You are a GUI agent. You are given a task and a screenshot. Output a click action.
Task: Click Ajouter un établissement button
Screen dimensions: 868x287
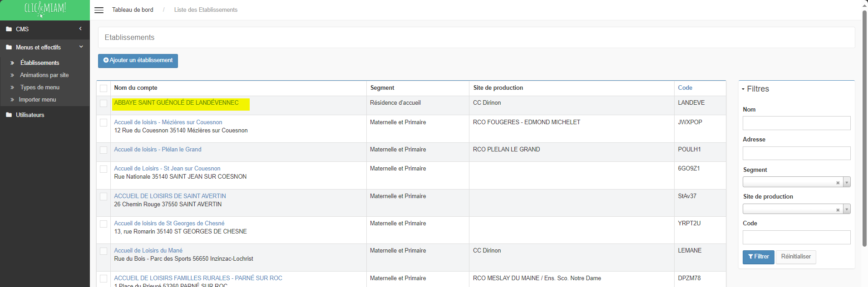point(138,61)
